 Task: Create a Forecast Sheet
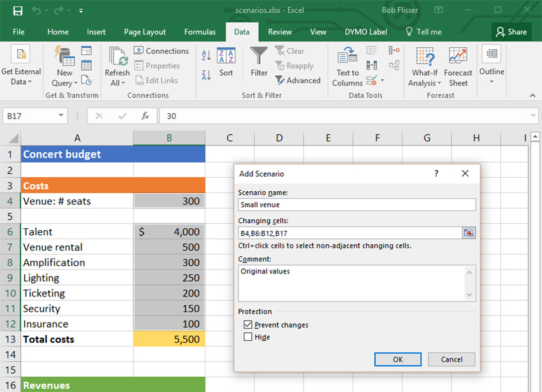[x=458, y=67]
